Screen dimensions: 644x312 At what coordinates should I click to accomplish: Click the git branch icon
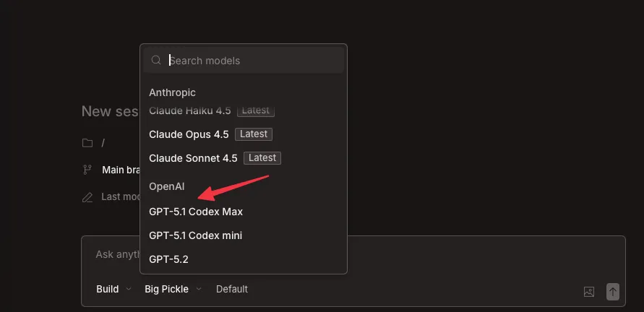tap(87, 170)
